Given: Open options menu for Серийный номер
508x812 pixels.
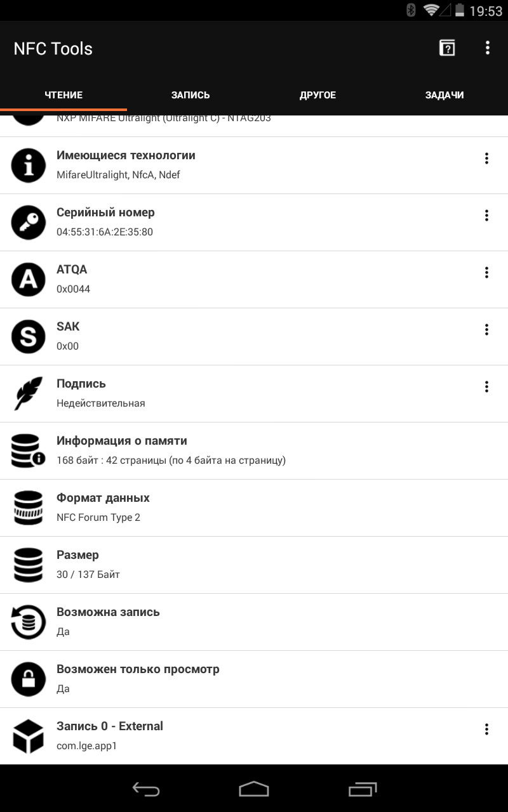Looking at the screenshot, I should 486,216.
